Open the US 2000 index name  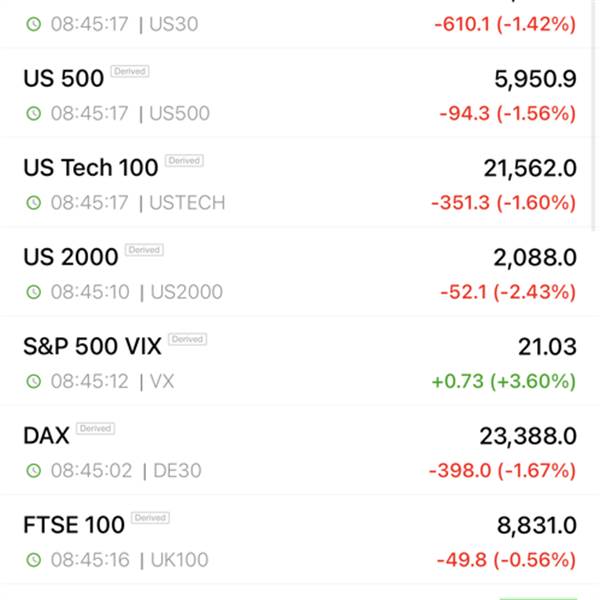coord(71,257)
